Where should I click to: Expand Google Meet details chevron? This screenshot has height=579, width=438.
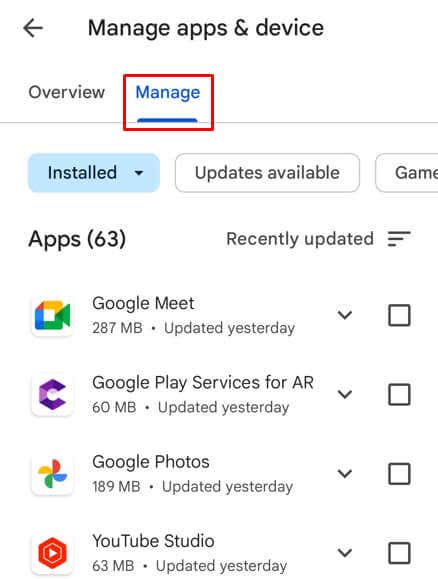(345, 315)
